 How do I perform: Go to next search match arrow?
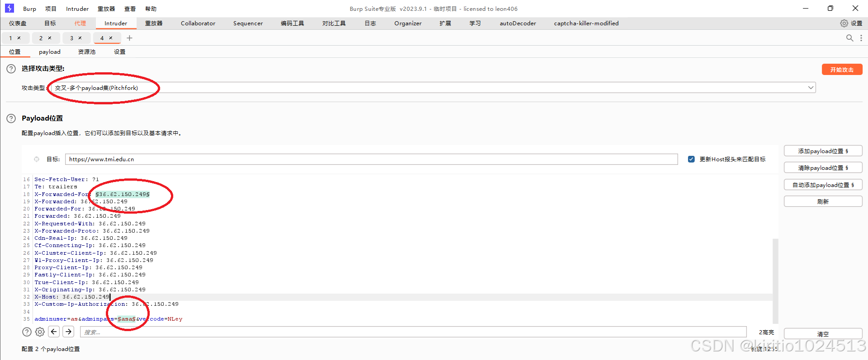[x=68, y=332]
